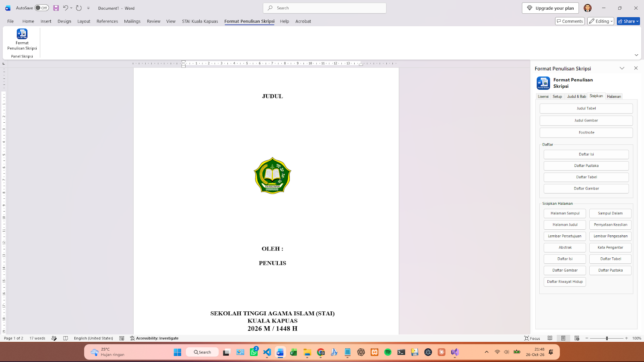Open Customize Quick Access Toolbar dropdown
Viewport: 644px width, 362px height.
pos(89,8)
